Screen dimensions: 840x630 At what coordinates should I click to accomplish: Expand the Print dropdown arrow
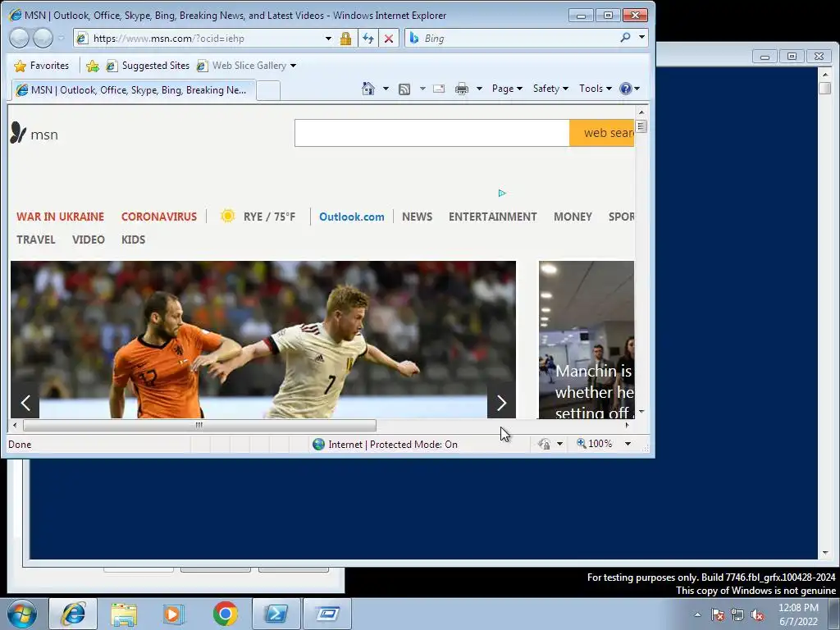coord(479,89)
